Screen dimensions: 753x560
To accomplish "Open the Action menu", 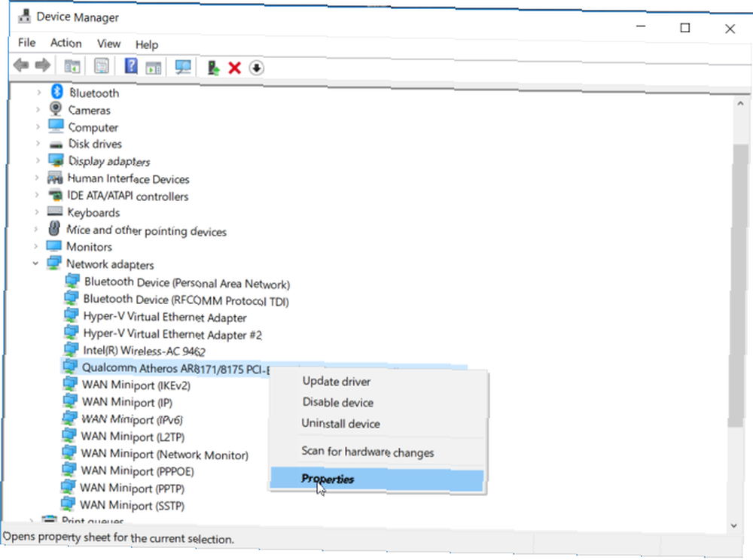I will [x=66, y=43].
